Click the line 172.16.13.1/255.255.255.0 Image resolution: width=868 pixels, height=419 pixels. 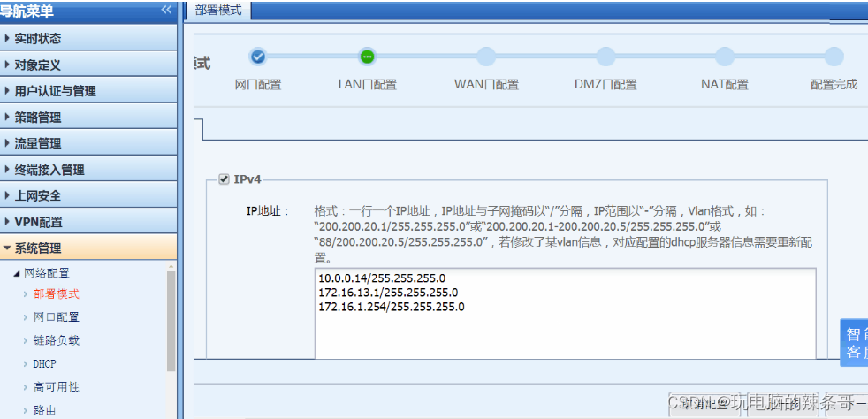[388, 293]
